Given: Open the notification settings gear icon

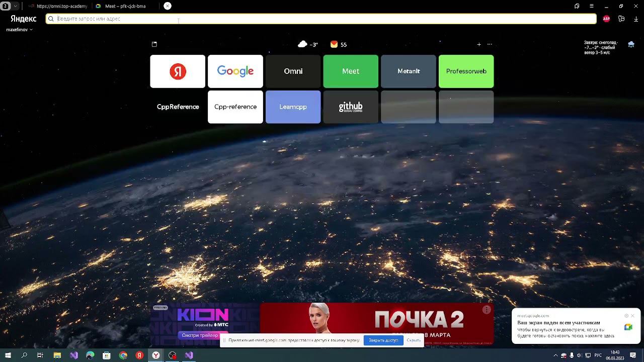Looking at the screenshot, I should coord(626,316).
